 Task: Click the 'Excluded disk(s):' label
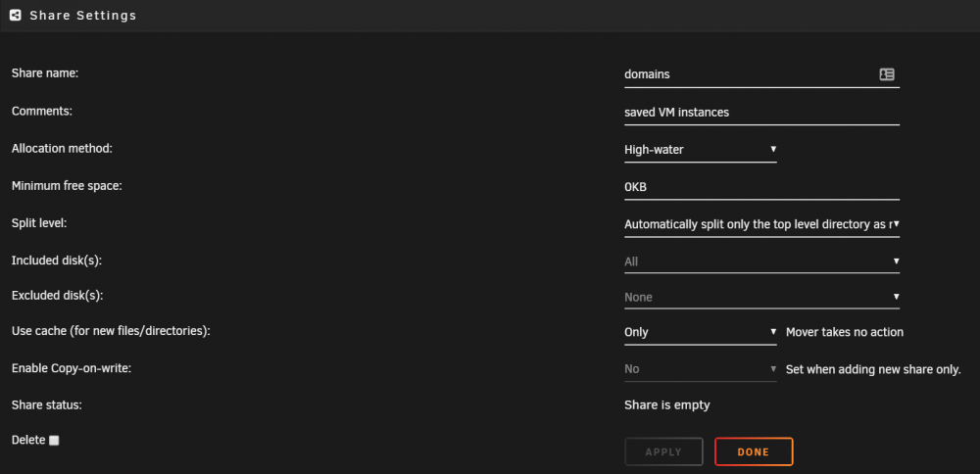57,296
